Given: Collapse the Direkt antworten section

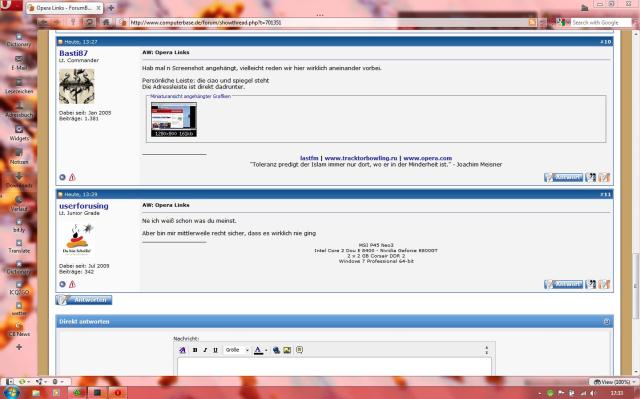Looking at the screenshot, I should pos(607,321).
